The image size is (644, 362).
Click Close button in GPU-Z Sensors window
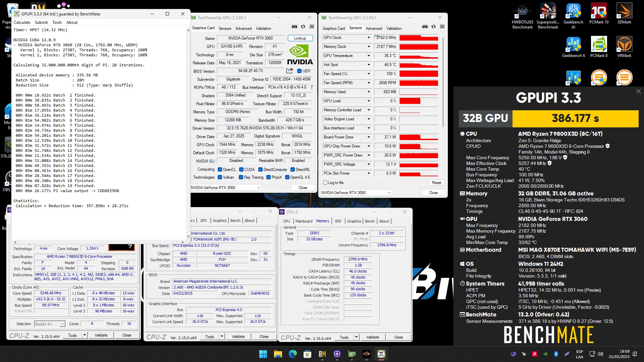[433, 193]
